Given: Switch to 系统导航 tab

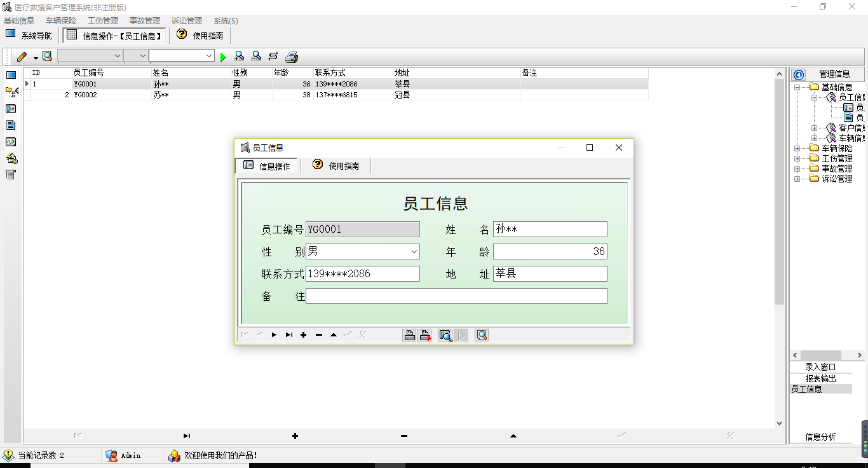Looking at the screenshot, I should click(x=29, y=35).
